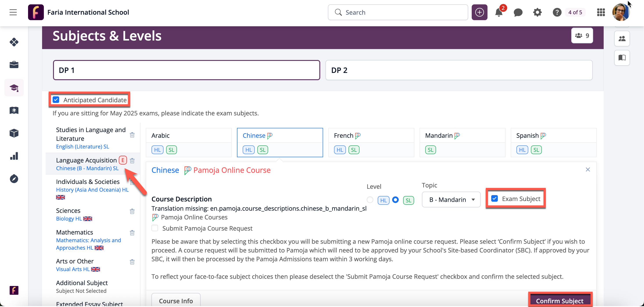
Task: Open the B - Mandarin topic dropdown
Action: (x=451, y=199)
